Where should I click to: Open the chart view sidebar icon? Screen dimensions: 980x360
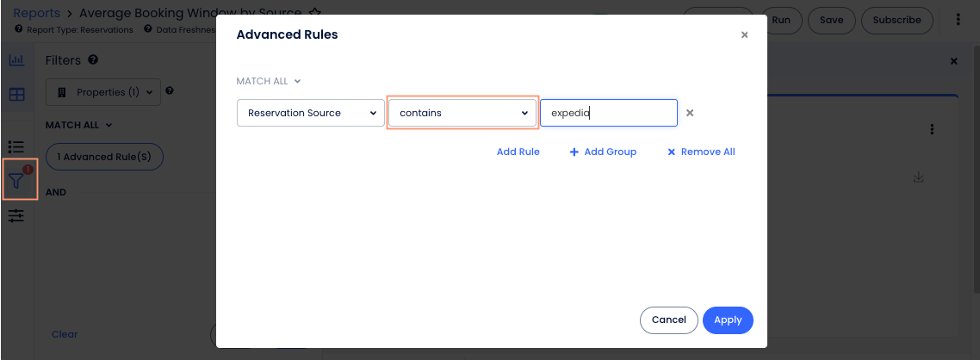[16, 60]
